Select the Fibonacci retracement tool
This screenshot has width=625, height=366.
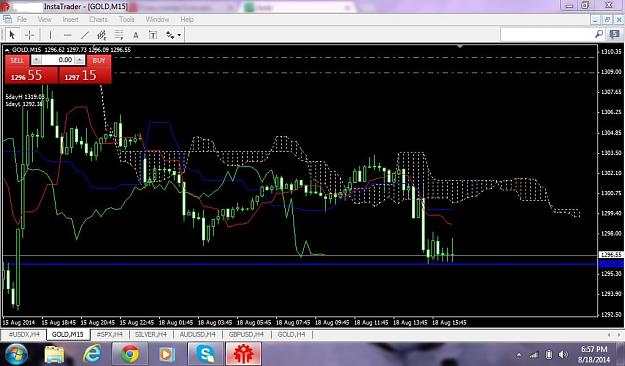click(119, 35)
